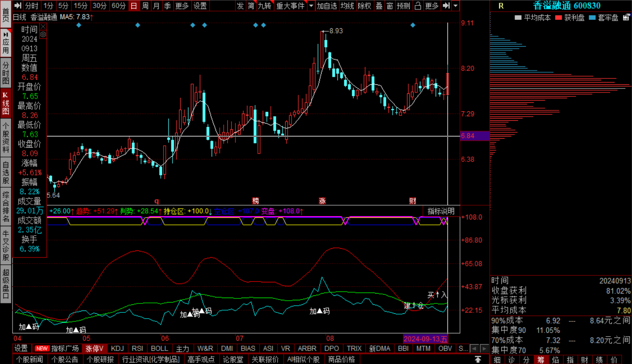The height and width of the screenshot is (364, 632).
Task: Select the 主力 indicator tab
Action: pos(182,348)
